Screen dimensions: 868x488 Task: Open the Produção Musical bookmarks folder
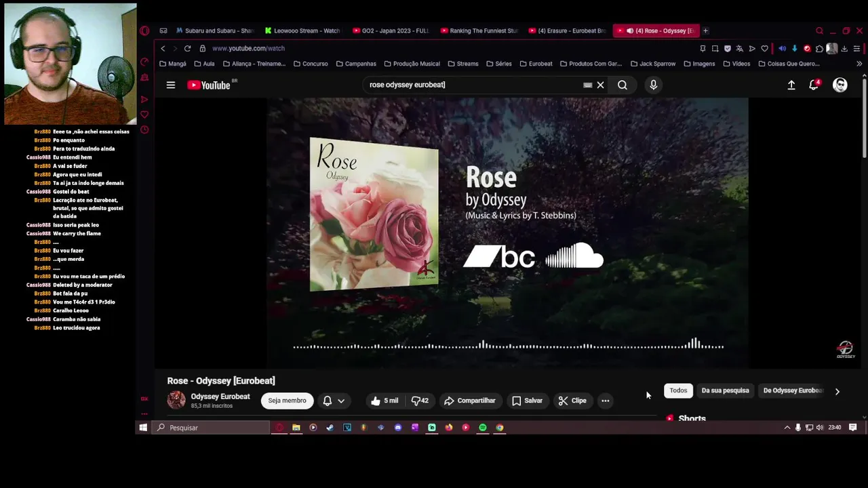click(412, 64)
